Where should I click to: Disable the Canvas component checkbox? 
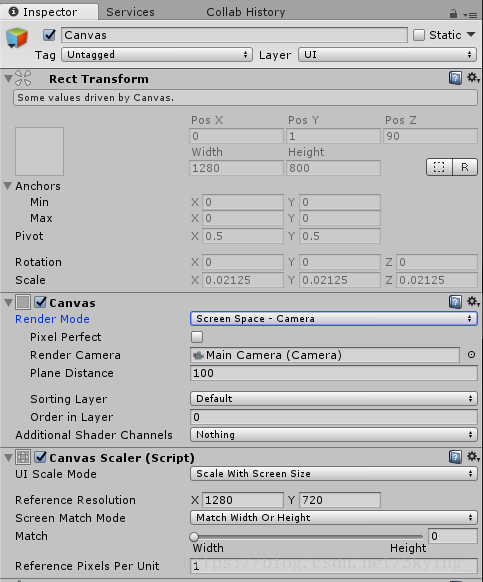tap(40, 302)
